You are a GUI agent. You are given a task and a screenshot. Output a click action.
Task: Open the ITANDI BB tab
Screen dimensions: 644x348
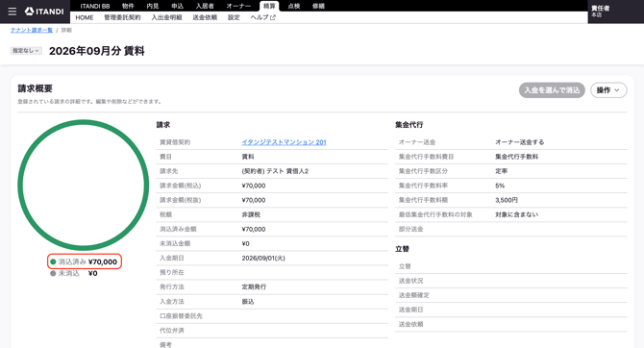pyautogui.click(x=95, y=6)
